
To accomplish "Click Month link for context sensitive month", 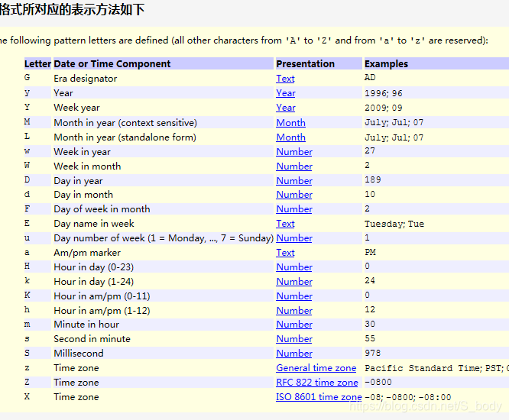I will click(291, 123).
